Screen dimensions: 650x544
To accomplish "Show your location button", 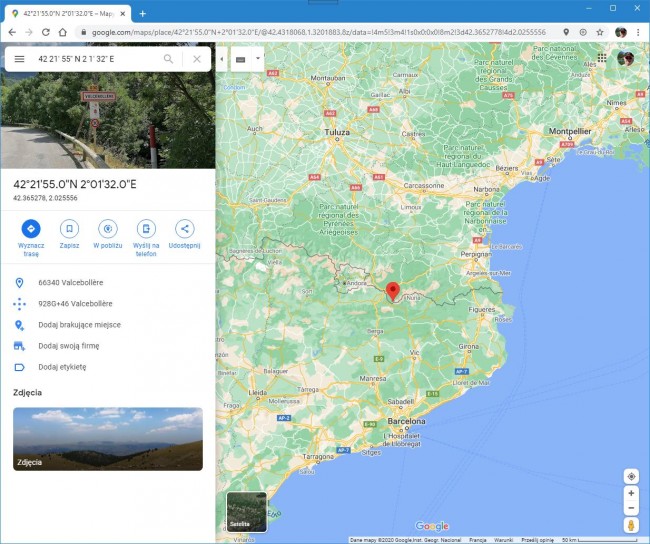I will 631,476.
